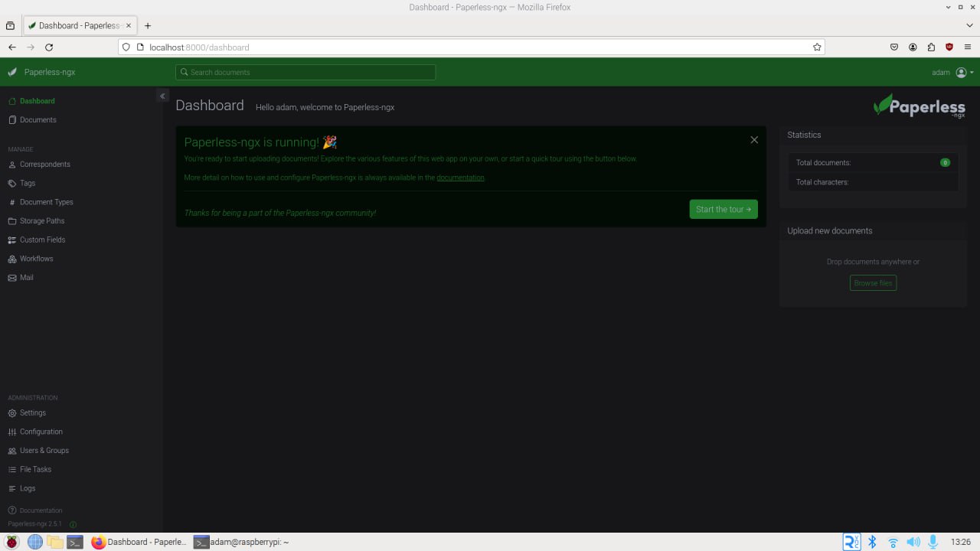Open the Raspberry Pi start menu

12,542
